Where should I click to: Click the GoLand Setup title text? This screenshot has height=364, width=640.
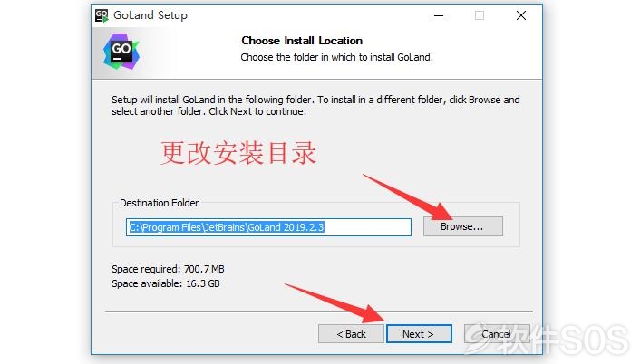150,15
